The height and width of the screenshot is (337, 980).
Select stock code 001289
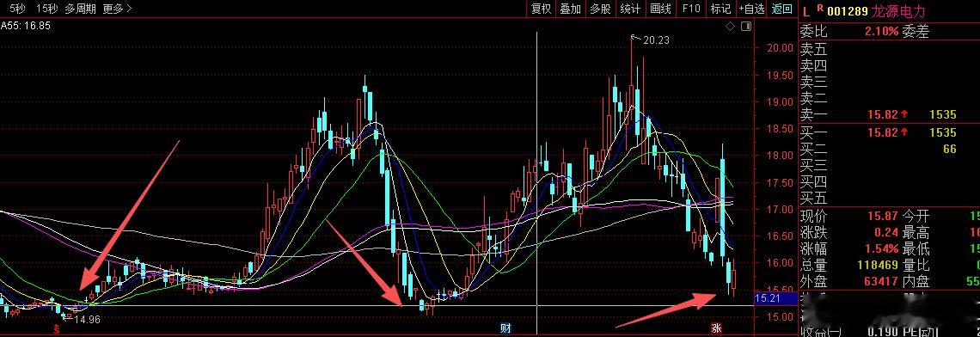tap(848, 11)
